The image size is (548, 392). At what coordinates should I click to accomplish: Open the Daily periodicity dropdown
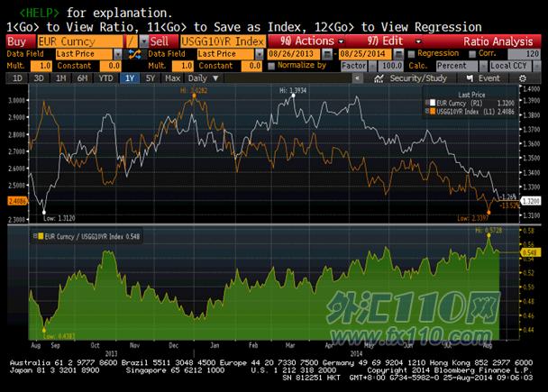coord(204,78)
